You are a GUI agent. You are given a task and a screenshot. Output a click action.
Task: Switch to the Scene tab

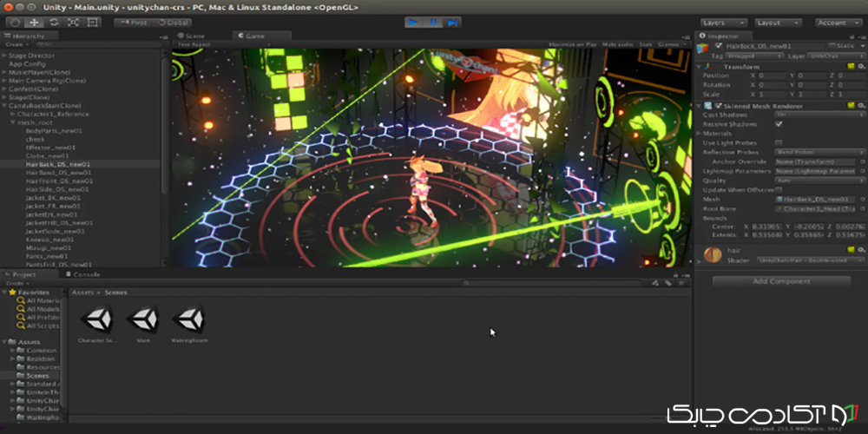coord(191,36)
